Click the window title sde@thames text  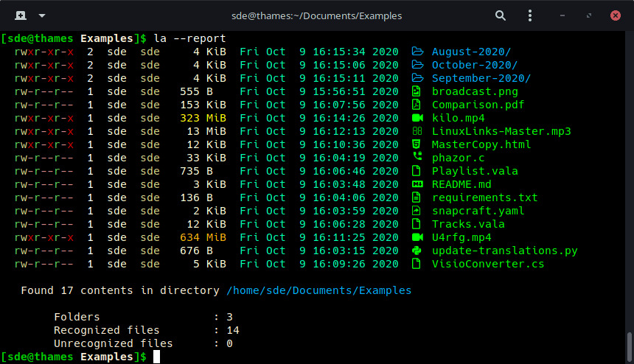tap(317, 15)
